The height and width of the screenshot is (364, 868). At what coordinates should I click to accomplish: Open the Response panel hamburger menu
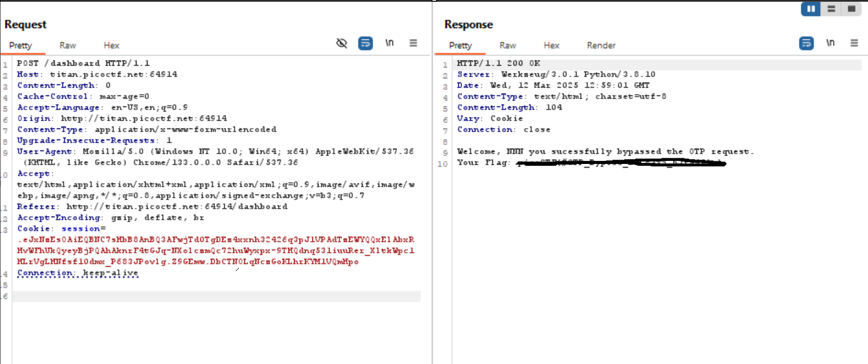[855, 43]
